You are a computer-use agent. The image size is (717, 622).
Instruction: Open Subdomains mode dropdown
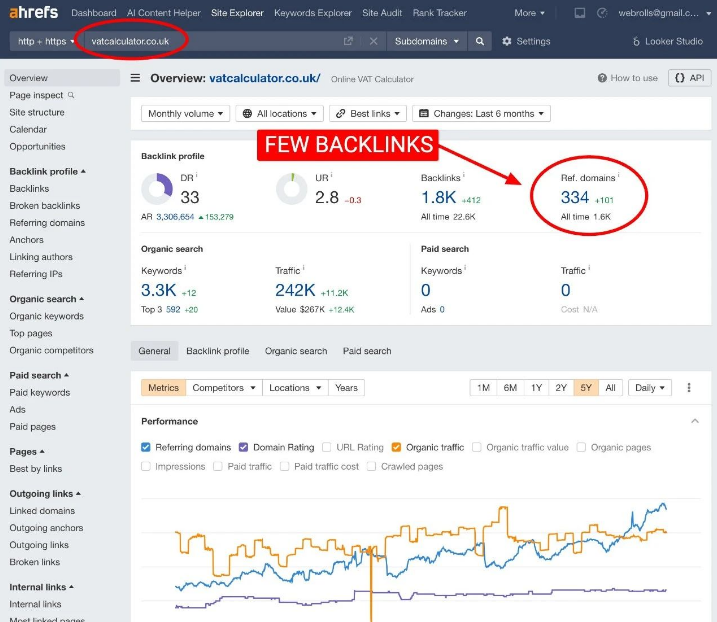click(427, 41)
